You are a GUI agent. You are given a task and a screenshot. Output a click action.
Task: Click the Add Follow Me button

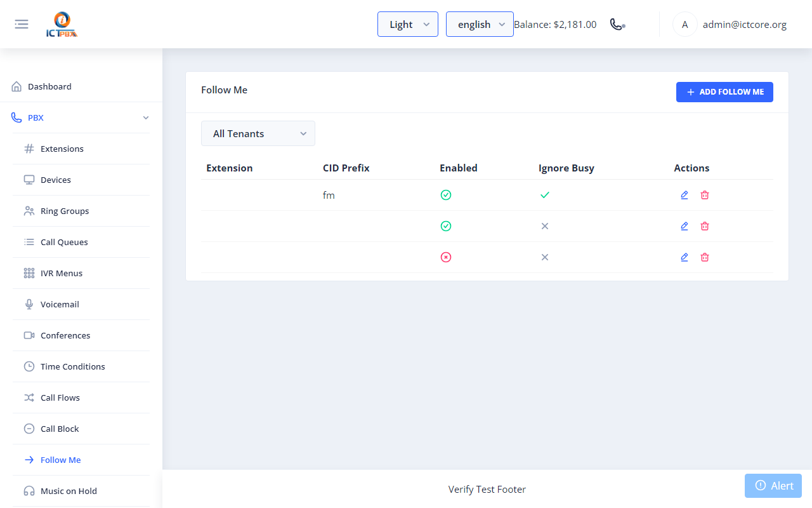coord(724,92)
